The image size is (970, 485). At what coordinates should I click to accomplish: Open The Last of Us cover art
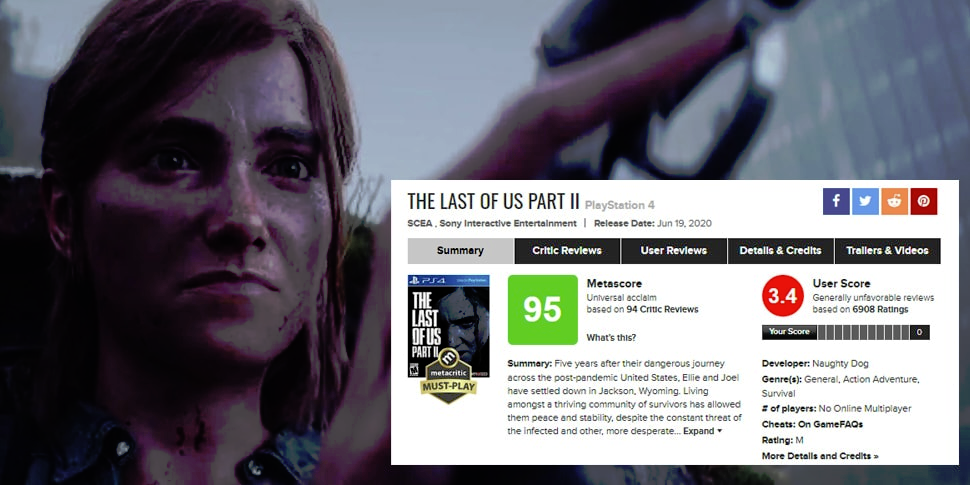click(x=449, y=326)
